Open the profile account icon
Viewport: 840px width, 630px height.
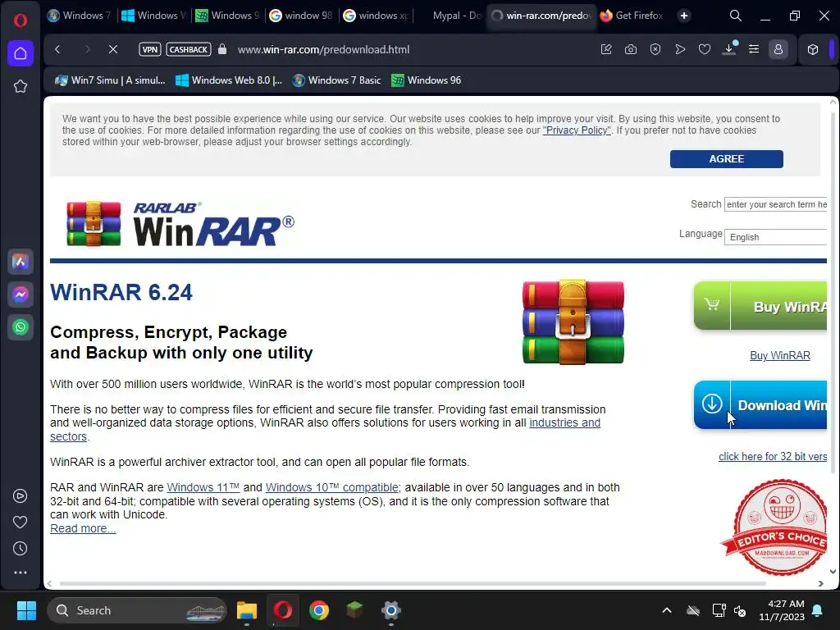click(x=778, y=49)
